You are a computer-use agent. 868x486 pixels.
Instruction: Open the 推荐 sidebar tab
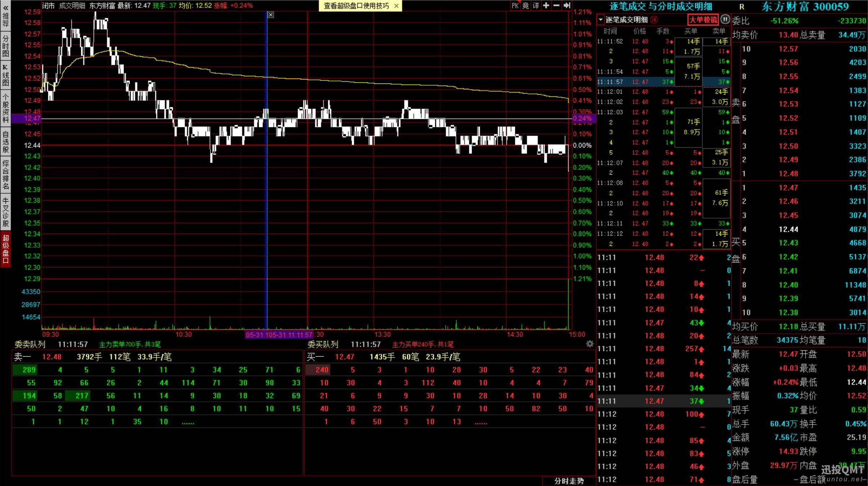pyautogui.click(x=5, y=20)
